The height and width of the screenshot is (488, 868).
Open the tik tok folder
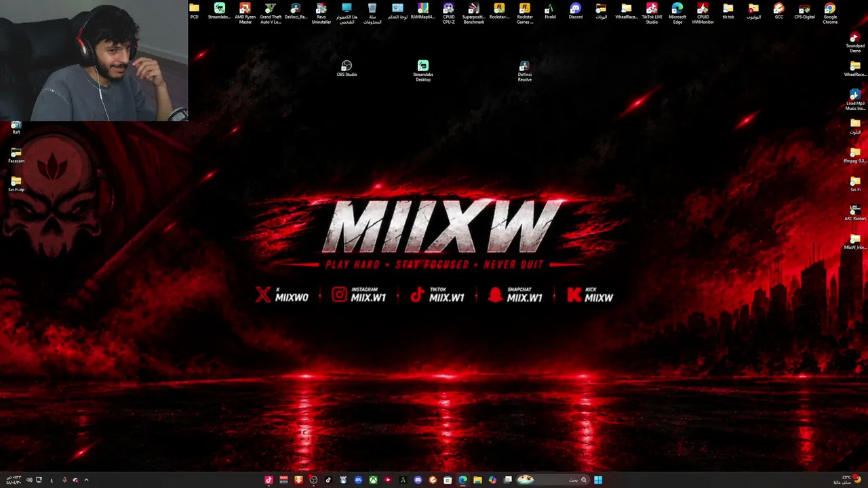coord(728,11)
